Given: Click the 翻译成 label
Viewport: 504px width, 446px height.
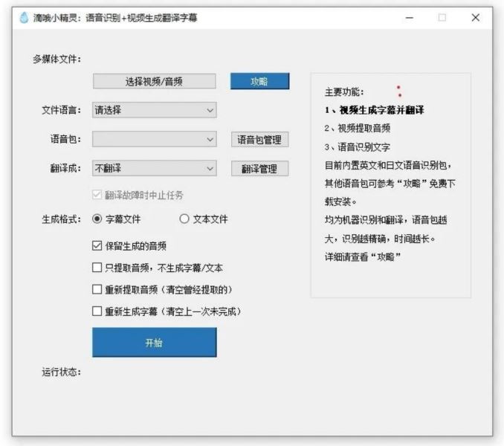Looking at the screenshot, I should point(66,168).
